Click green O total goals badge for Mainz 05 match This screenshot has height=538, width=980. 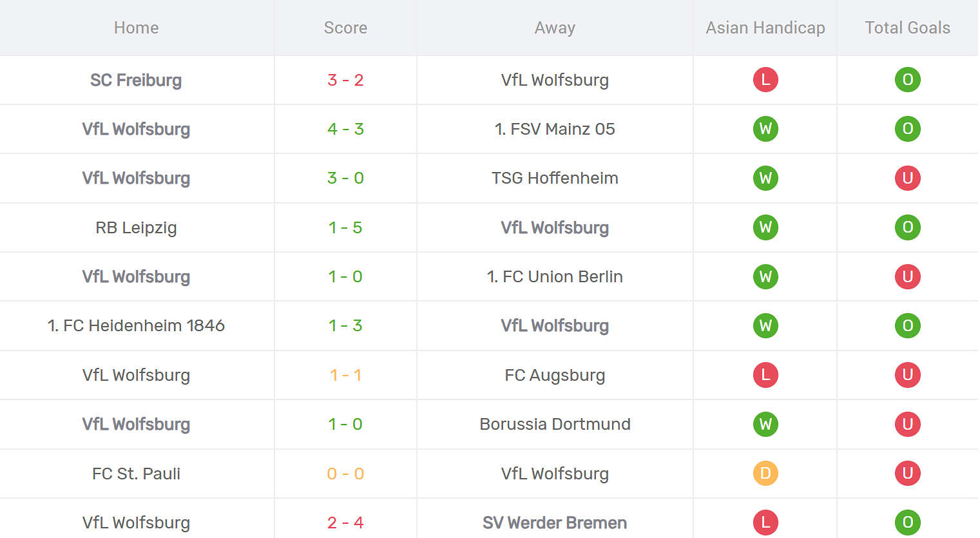[907, 129]
